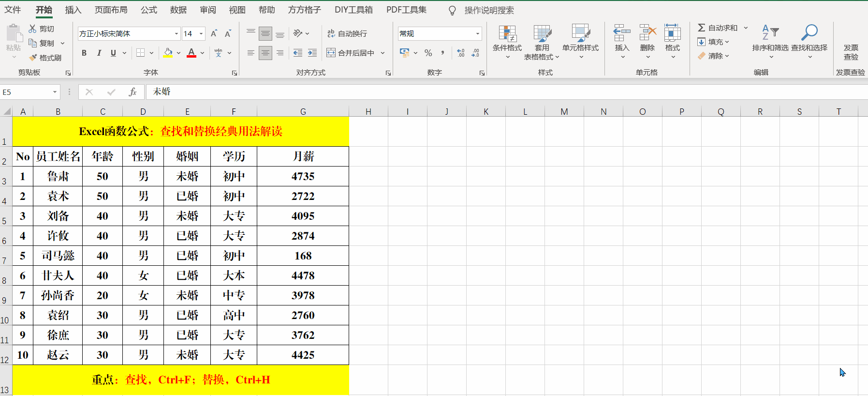Toggle Bold formatting

coord(84,53)
